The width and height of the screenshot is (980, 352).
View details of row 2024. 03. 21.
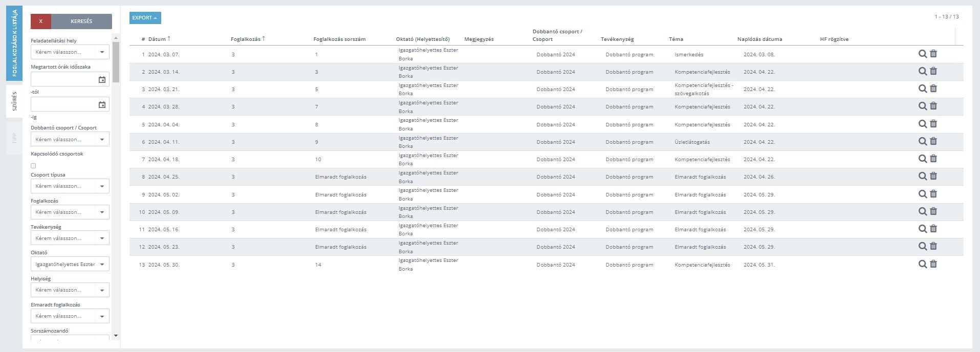(923, 89)
